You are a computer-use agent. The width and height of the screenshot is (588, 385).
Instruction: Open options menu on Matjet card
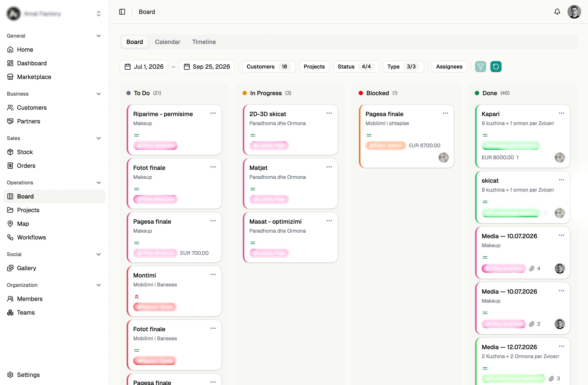(x=329, y=167)
